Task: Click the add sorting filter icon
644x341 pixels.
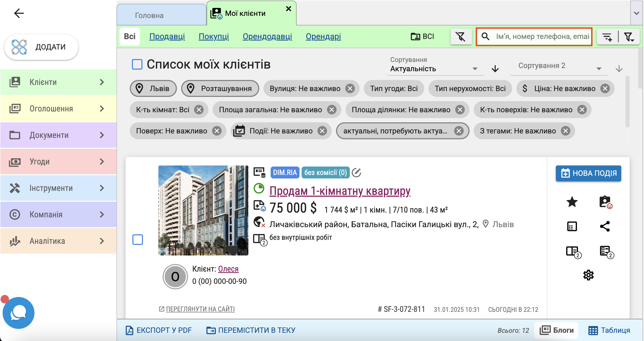Action: 607,37
